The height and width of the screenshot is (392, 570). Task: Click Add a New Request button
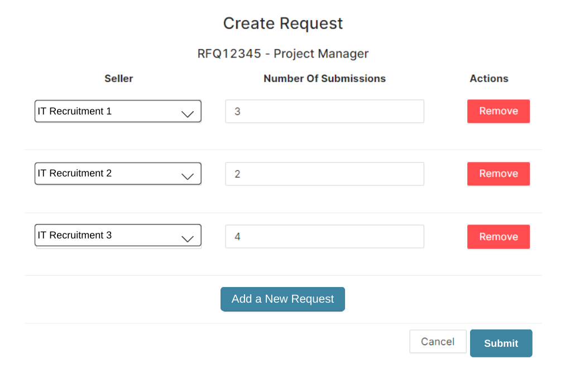click(x=282, y=299)
